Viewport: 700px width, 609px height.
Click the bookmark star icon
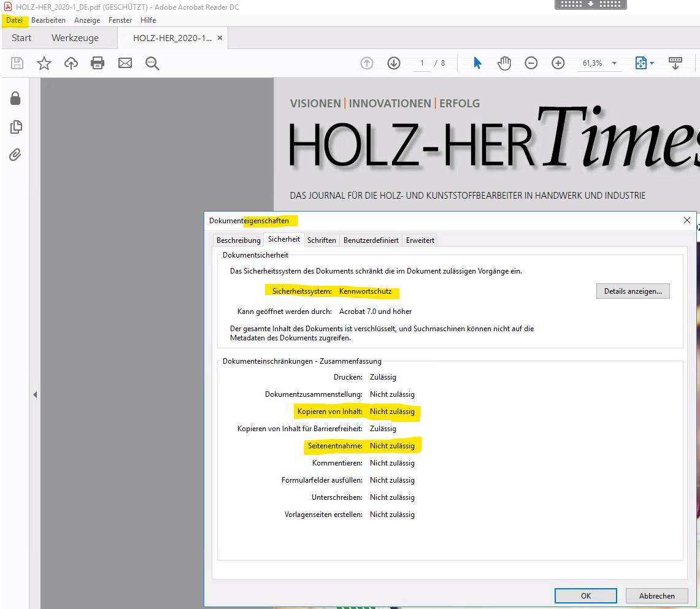[44, 63]
